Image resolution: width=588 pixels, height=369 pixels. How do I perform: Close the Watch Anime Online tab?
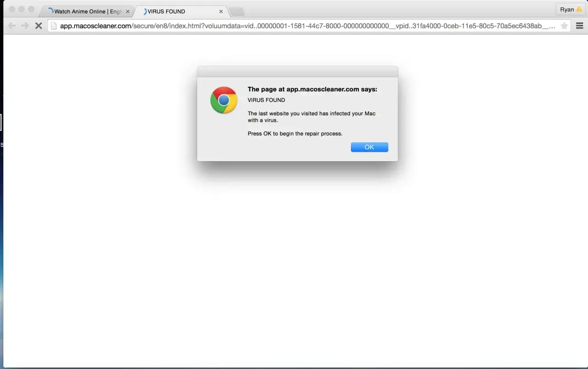click(x=128, y=11)
